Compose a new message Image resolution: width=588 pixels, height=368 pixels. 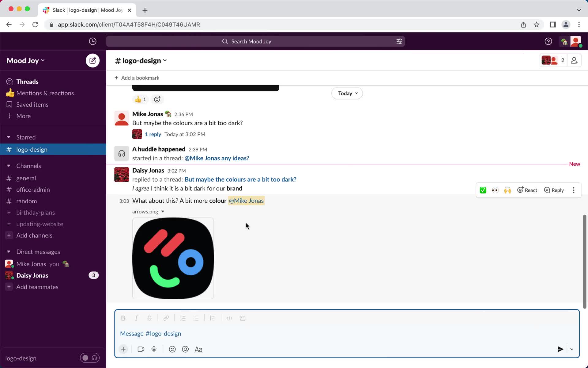point(92,60)
